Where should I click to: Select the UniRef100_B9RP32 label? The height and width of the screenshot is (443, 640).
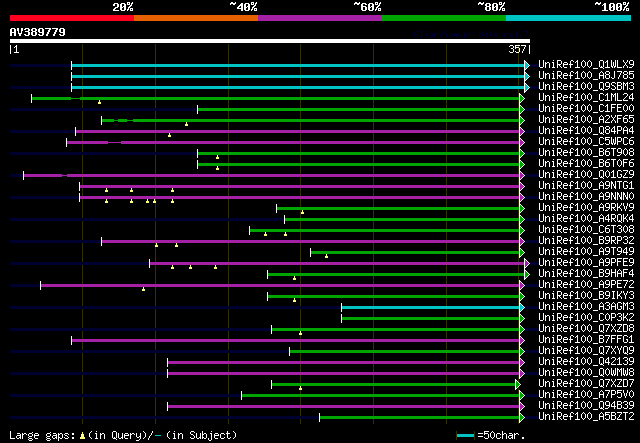586,240
